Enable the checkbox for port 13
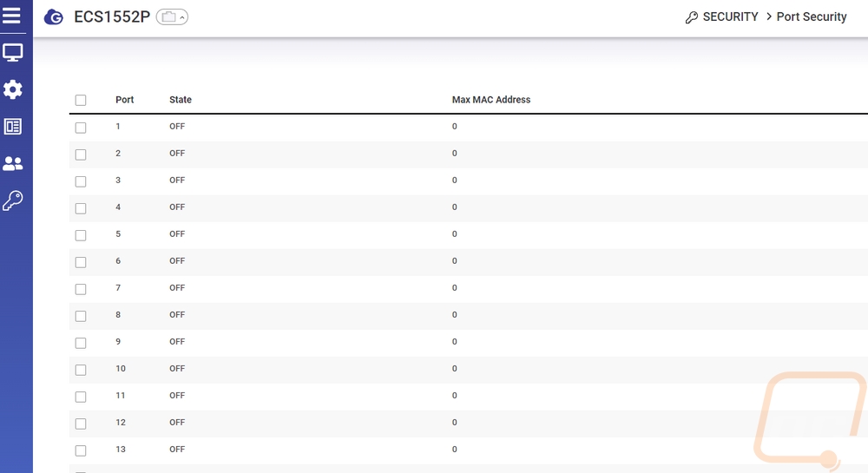Image resolution: width=868 pixels, height=473 pixels. coord(81,450)
